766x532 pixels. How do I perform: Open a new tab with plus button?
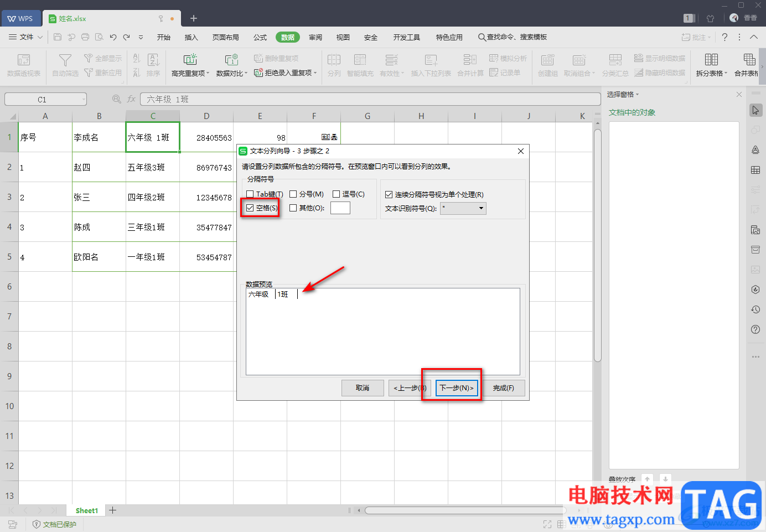pyautogui.click(x=194, y=19)
